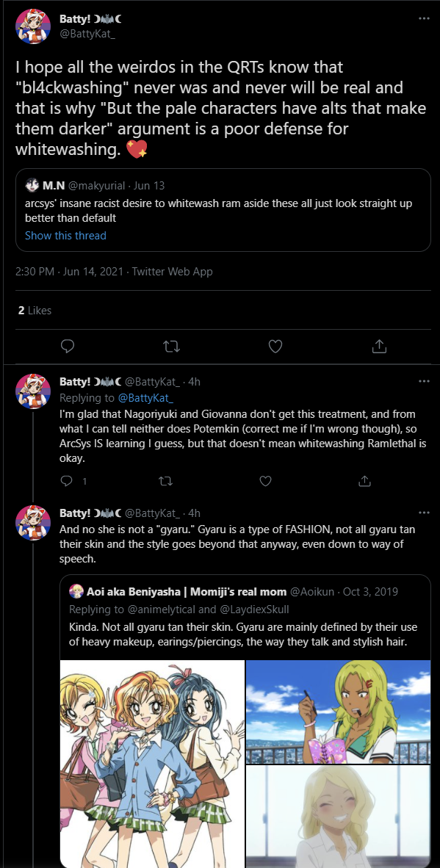440x868 pixels.
Task: Open Batty's profile picture on main tweet
Action: tap(33, 26)
